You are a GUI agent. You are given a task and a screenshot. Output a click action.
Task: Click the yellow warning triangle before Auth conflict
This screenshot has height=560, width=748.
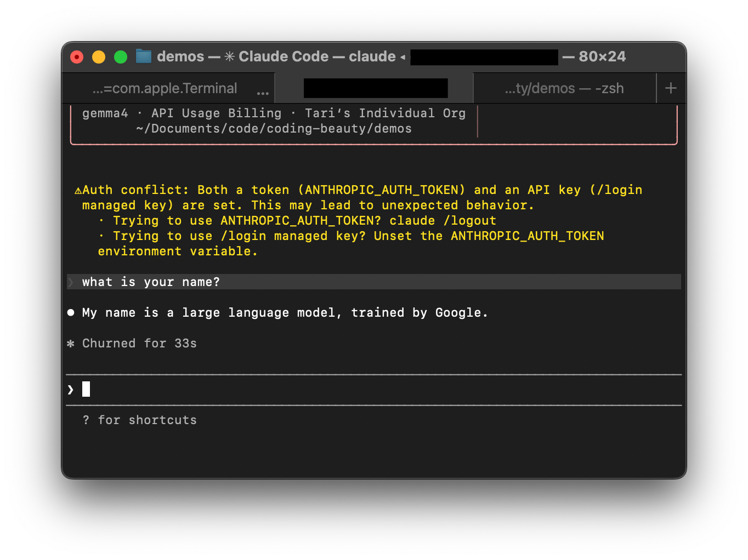[x=78, y=190]
